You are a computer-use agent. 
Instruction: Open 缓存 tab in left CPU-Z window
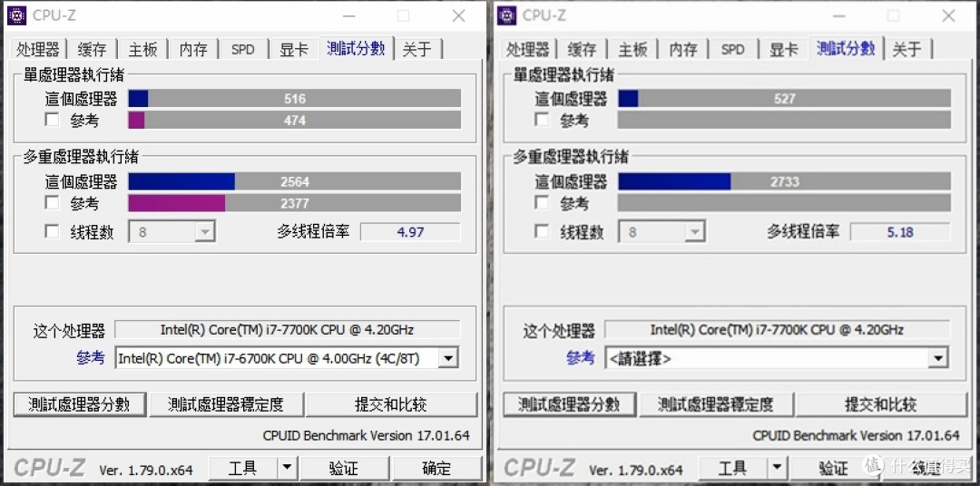[x=92, y=49]
